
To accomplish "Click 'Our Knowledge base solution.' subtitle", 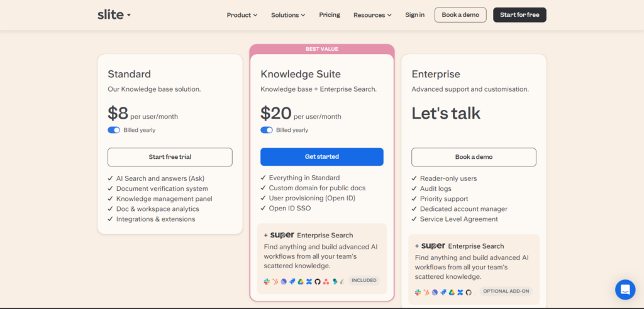I will click(155, 89).
